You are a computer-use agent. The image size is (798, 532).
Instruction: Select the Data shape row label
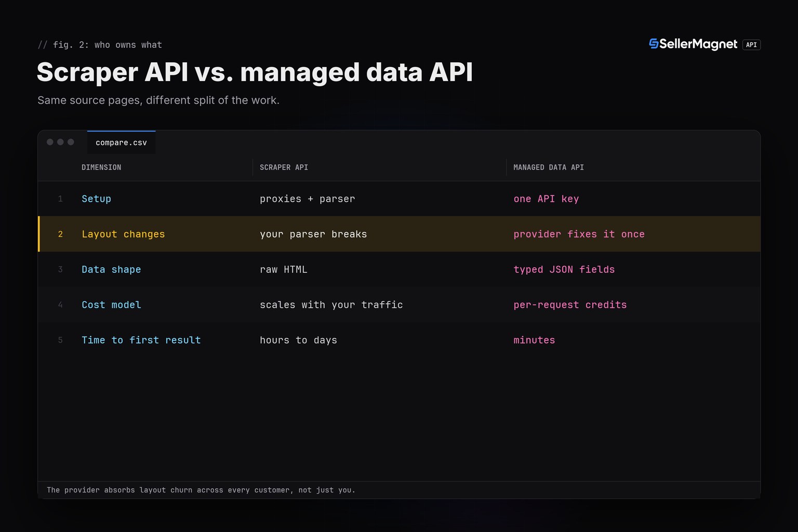point(111,269)
